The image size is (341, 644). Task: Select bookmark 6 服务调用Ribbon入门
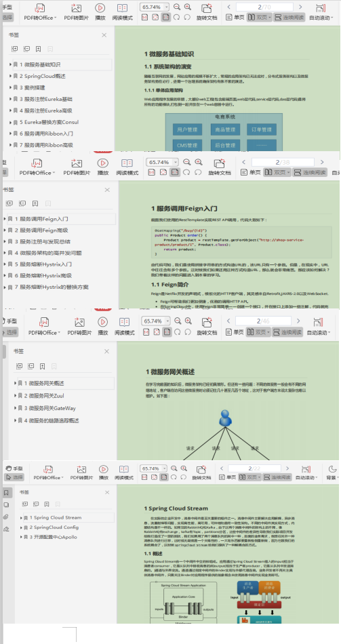coord(46,134)
